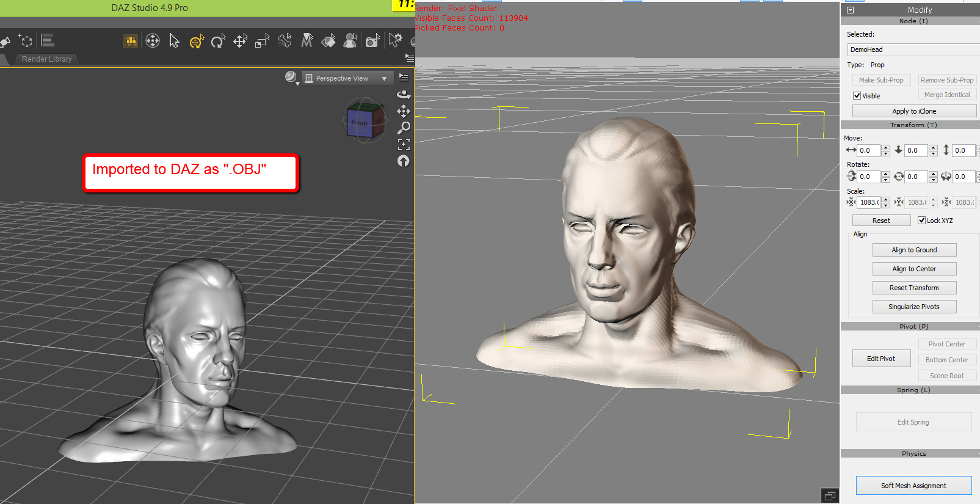Viewport: 980px width, 504px height.
Task: Activate the Universal tool (orange highlighted)
Action: point(196,42)
